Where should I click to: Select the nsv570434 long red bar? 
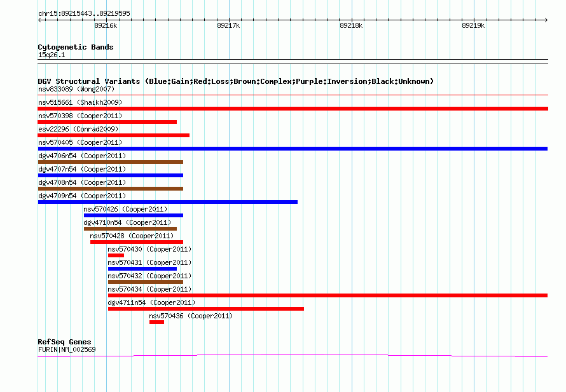(x=328, y=295)
